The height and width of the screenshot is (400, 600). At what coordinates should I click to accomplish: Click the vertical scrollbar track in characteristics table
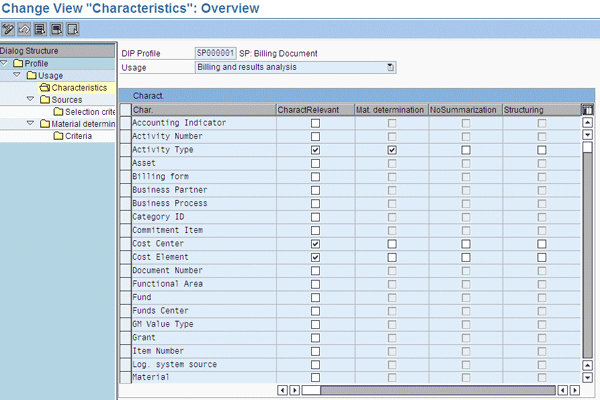tap(587, 256)
